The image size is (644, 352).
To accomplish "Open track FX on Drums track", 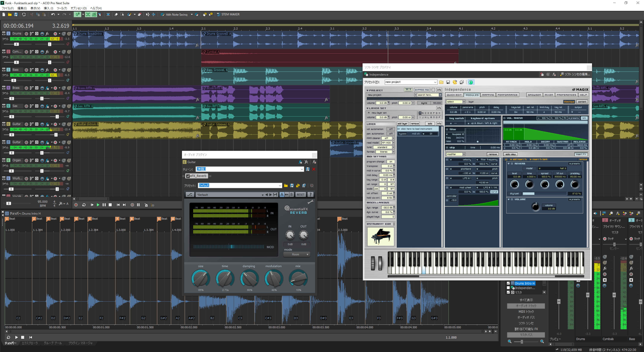I will tap(47, 34).
